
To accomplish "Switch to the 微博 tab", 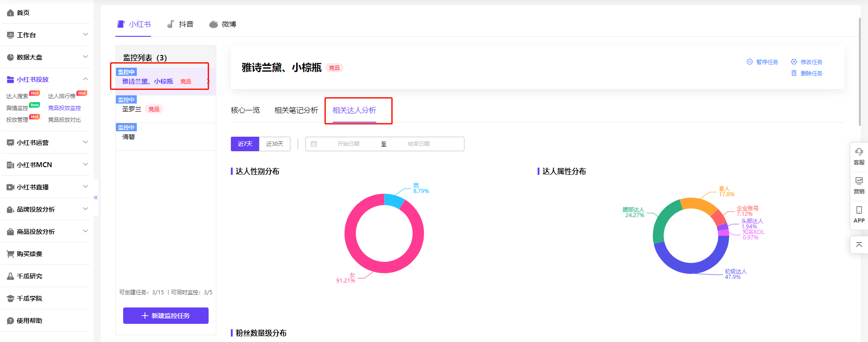I will pyautogui.click(x=223, y=24).
